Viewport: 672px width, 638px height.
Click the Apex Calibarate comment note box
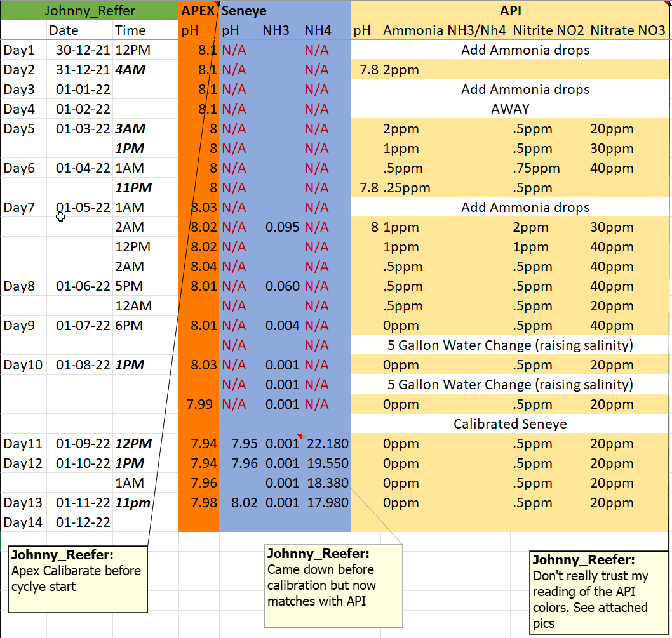[x=77, y=579]
